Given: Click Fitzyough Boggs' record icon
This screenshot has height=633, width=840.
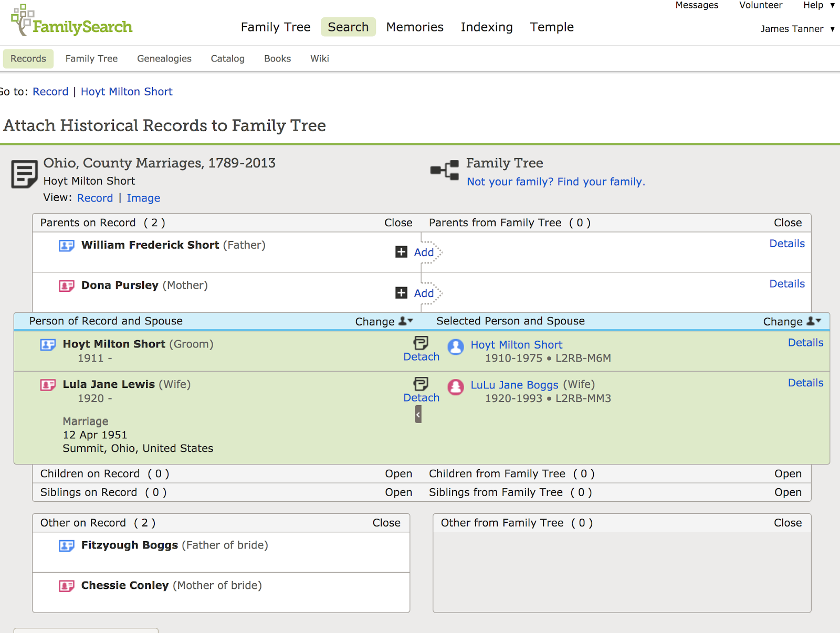Looking at the screenshot, I should [66, 546].
